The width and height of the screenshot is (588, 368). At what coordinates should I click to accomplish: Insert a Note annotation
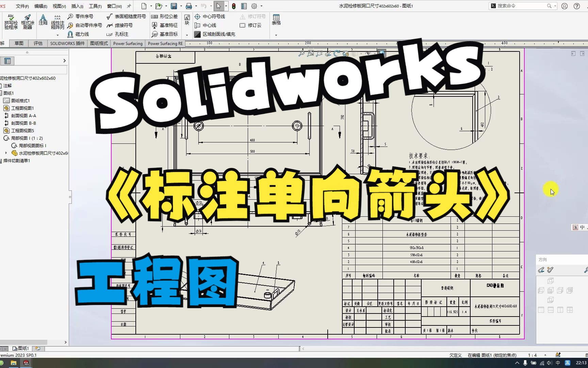(x=43, y=20)
